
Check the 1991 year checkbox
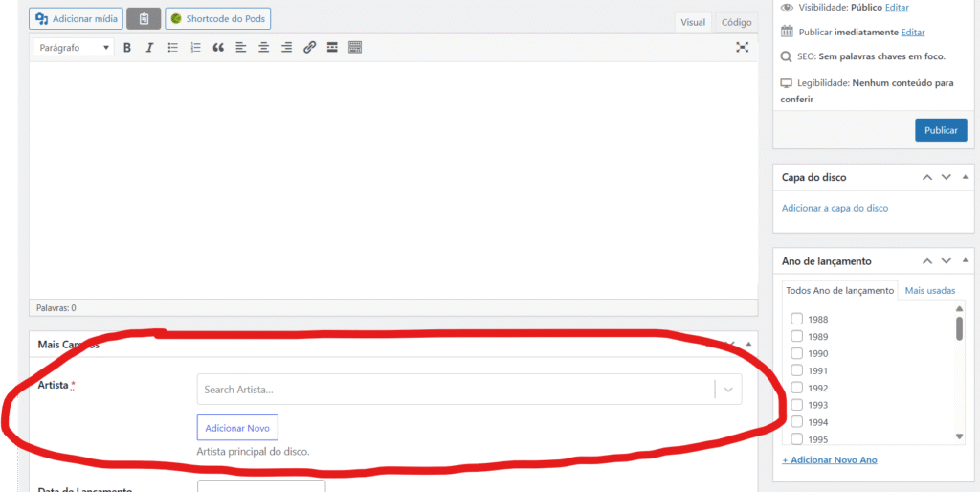(796, 371)
